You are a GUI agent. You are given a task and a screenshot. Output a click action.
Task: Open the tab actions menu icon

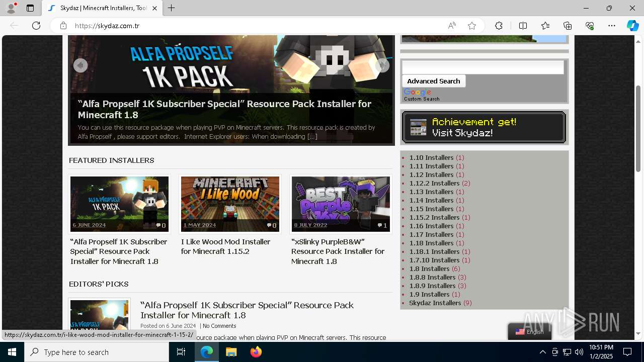coord(30,8)
